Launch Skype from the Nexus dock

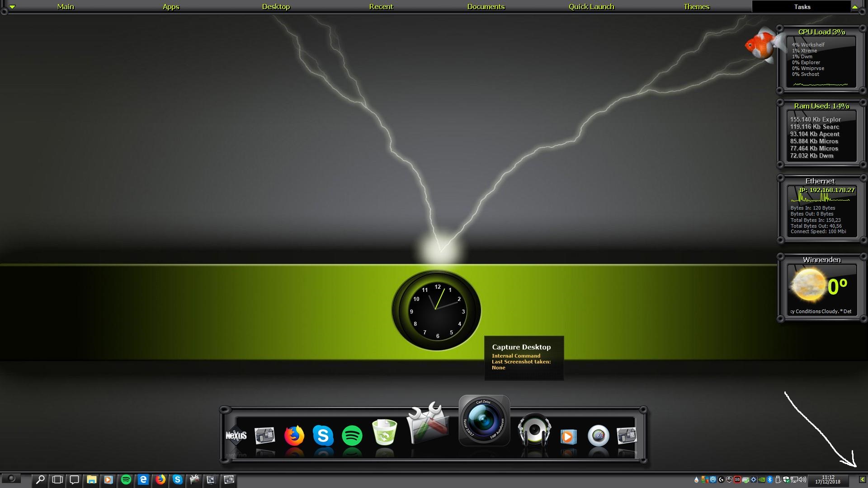(323, 436)
